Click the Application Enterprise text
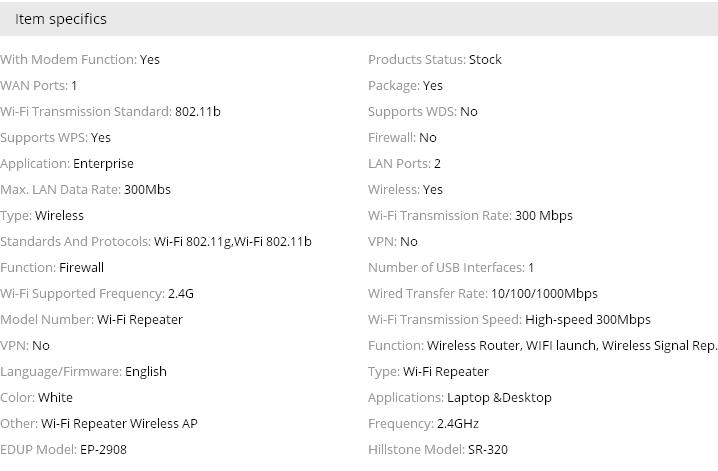The image size is (718, 471). 67,163
